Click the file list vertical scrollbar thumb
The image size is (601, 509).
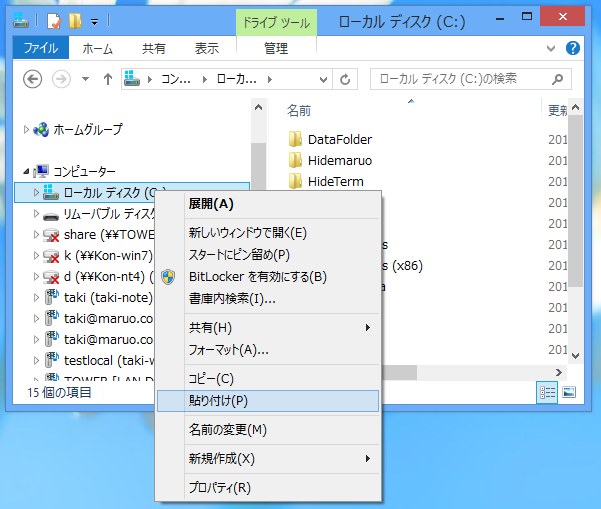pos(575,200)
